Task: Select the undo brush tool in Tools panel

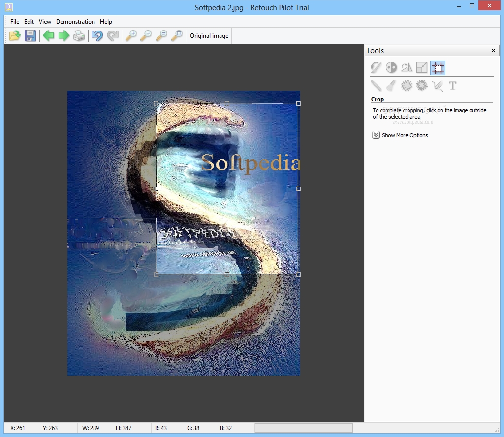Action: point(376,68)
